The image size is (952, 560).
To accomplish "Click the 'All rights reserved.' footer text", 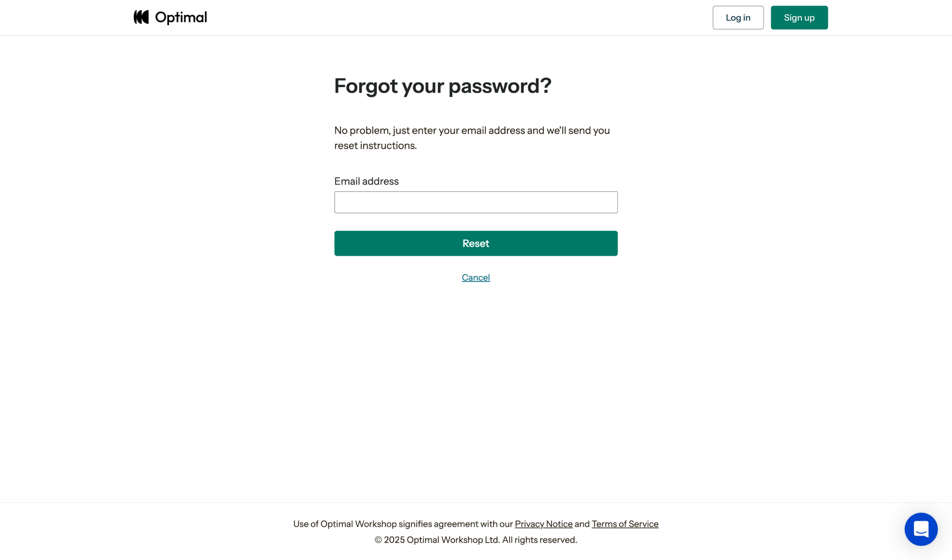I will click(539, 540).
